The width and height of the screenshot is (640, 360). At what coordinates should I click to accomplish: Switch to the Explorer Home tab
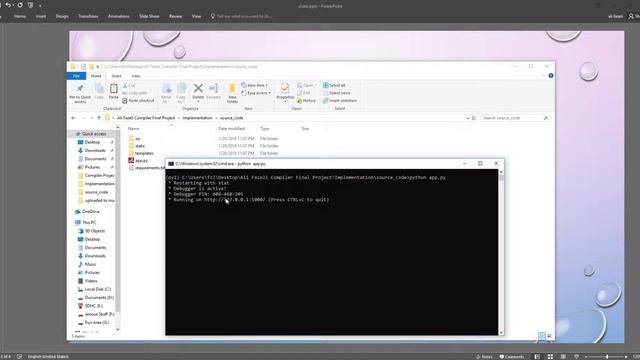96,76
